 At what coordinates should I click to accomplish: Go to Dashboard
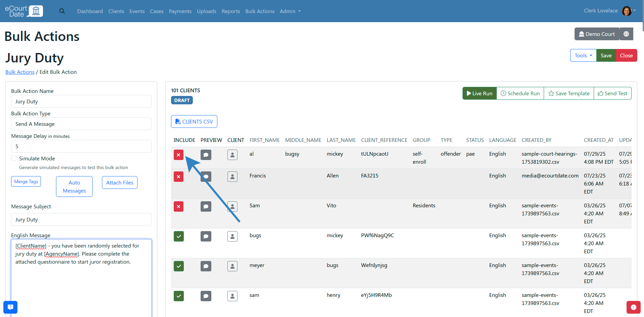[x=90, y=11]
